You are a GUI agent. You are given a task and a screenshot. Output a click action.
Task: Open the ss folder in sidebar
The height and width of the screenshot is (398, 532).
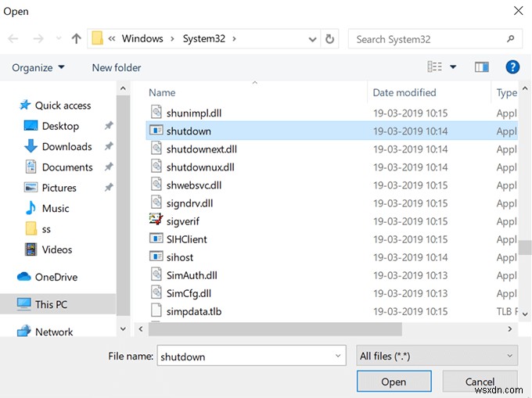(x=46, y=229)
